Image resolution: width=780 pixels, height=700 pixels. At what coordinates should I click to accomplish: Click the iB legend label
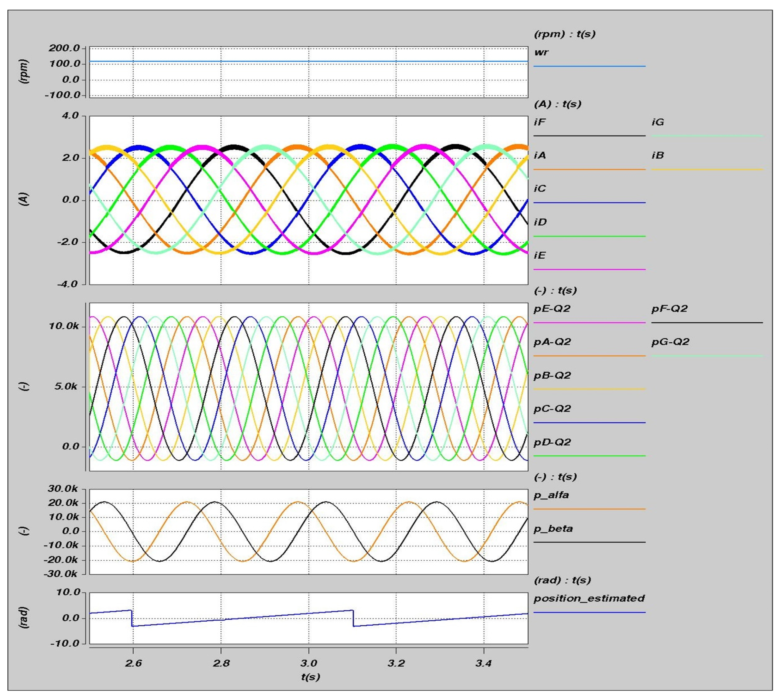[658, 155]
